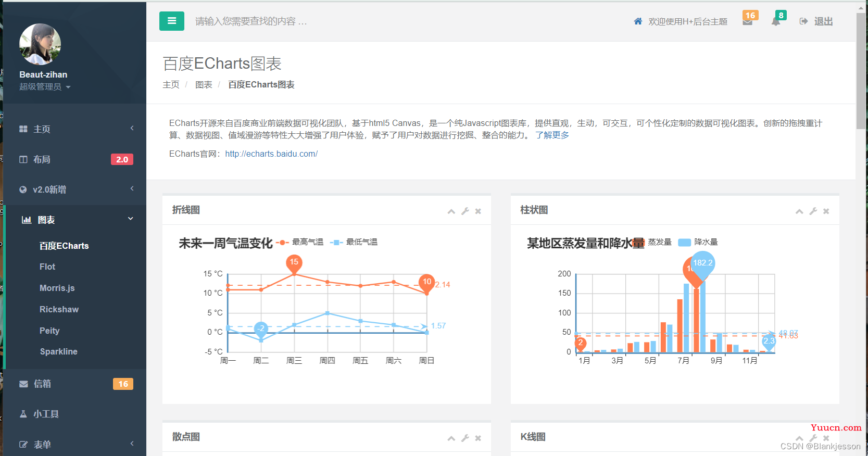Screen dimensions: 868x456
Task: Click the 未来一周气温变化 chart title
Action: (225, 243)
